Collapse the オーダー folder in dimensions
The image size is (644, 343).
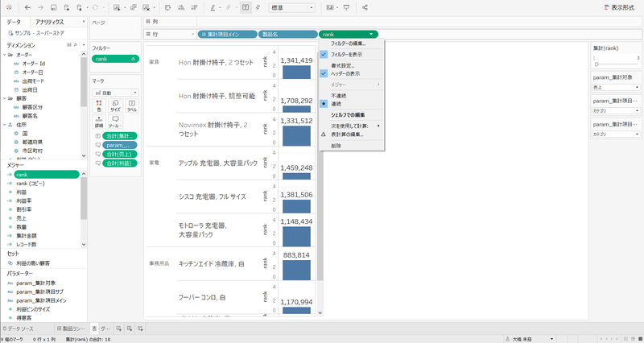4,55
